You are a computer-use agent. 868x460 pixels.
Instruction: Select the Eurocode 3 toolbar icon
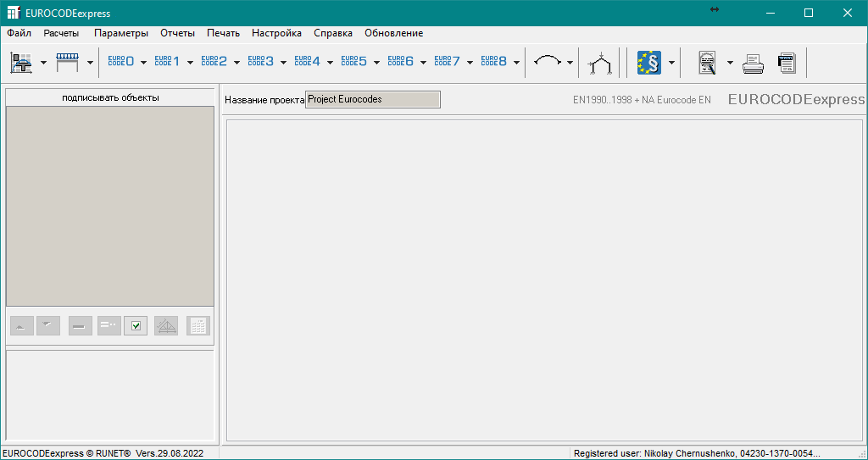[260, 62]
